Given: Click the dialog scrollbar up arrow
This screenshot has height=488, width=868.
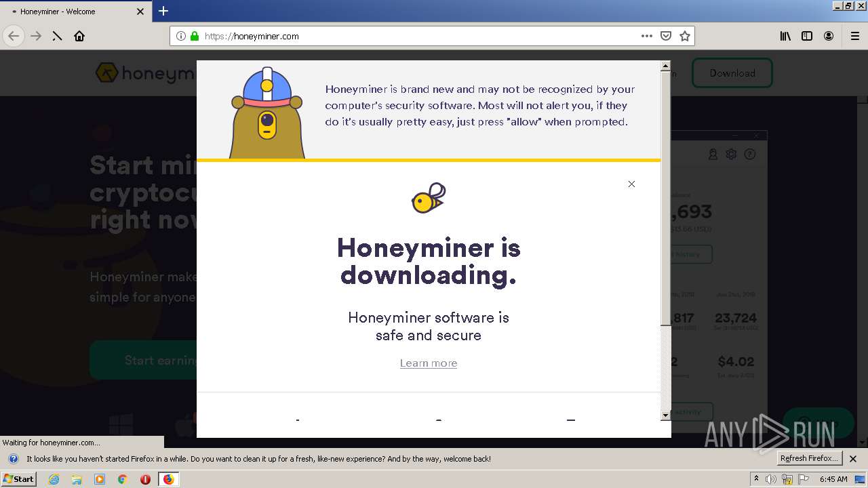Looking at the screenshot, I should (x=665, y=66).
